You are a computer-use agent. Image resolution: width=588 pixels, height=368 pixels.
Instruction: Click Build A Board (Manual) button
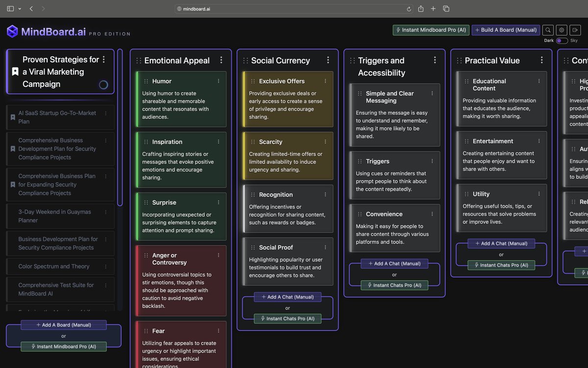506,30
